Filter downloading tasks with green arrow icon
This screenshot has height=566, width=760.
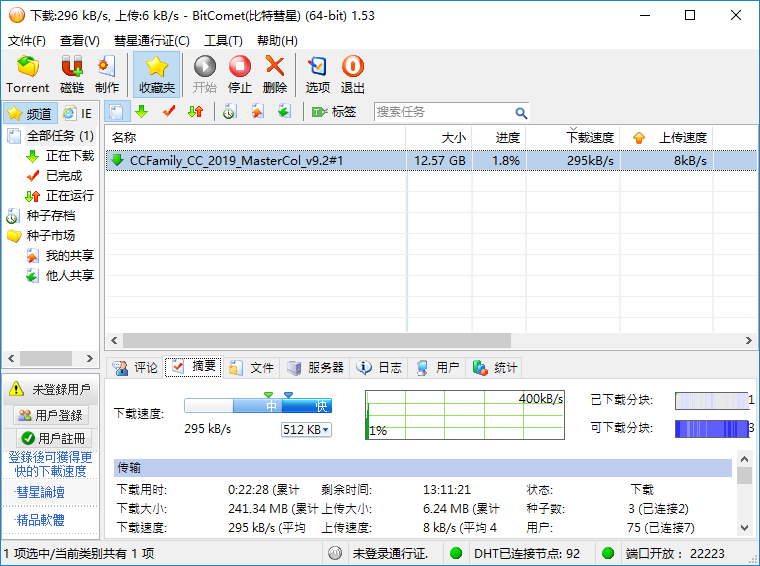[x=142, y=112]
